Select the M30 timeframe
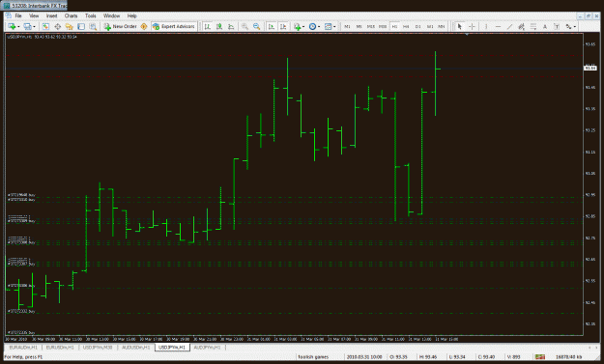 (383, 26)
